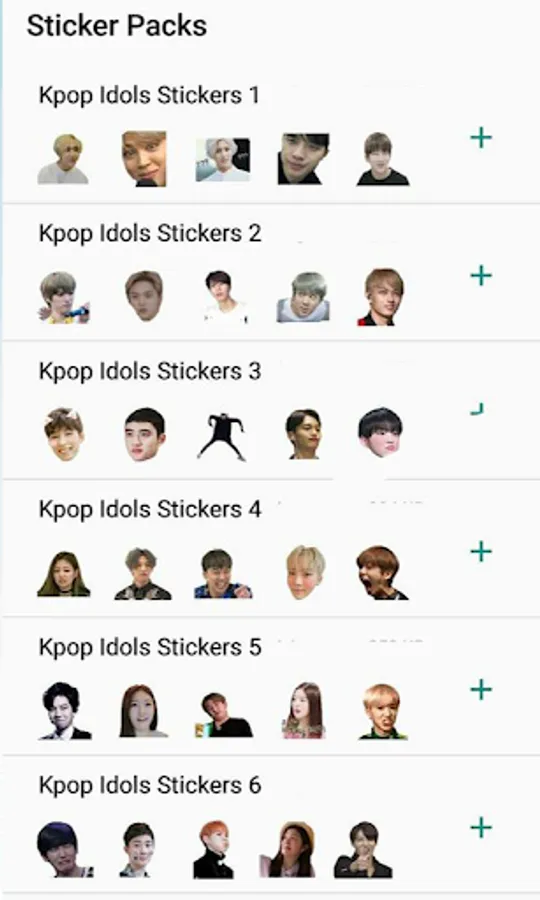Select the Kpop Idols Stickers 5 title
Image resolution: width=540 pixels, height=900 pixels.
tap(150, 647)
